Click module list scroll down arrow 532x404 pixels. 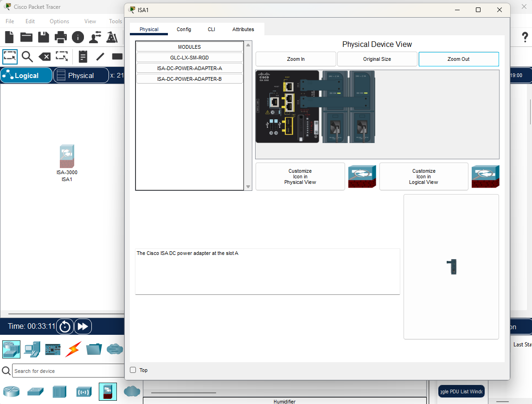pyautogui.click(x=248, y=187)
